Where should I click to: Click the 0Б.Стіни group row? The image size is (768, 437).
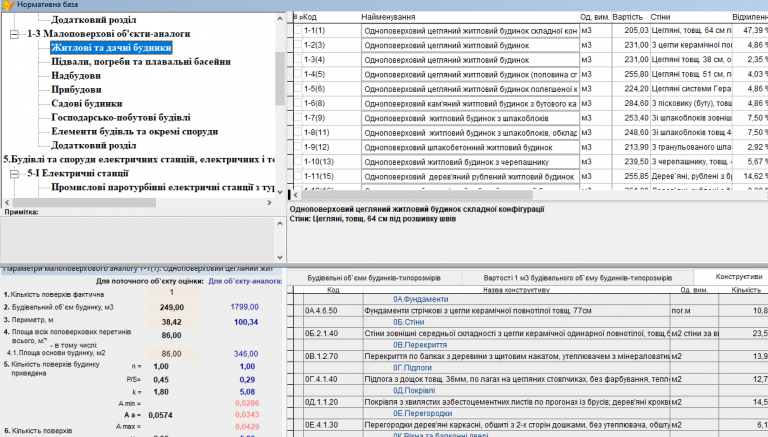(x=408, y=322)
